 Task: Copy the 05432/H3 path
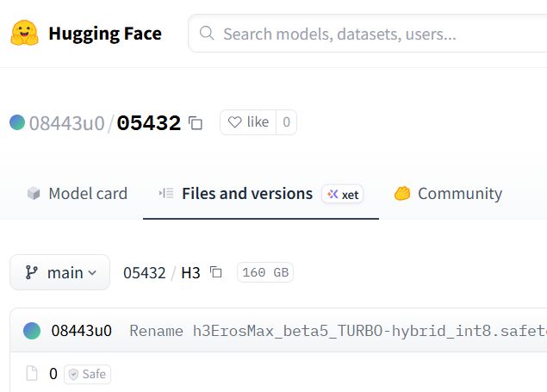(215, 272)
